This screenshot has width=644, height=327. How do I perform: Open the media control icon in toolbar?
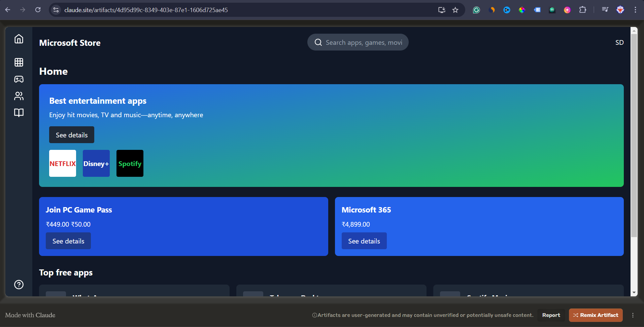point(605,10)
